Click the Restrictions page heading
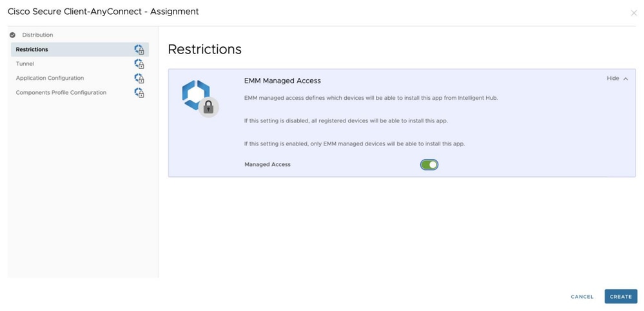Viewport: 644px width, 311px height. [204, 49]
